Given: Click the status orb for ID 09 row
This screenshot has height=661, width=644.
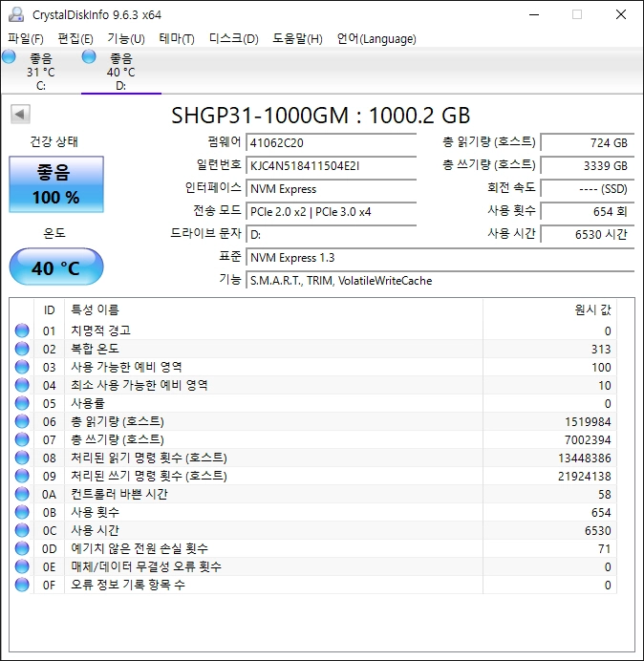Looking at the screenshot, I should coord(22,476).
